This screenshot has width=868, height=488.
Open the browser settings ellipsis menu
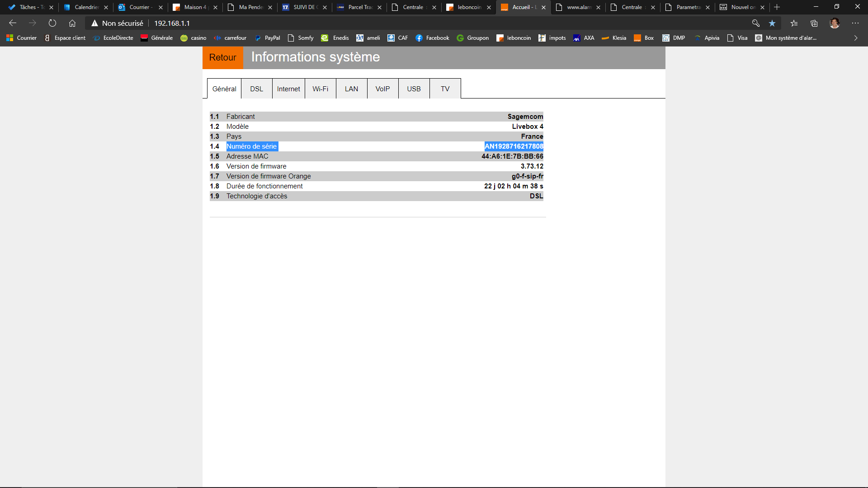pyautogui.click(x=855, y=23)
